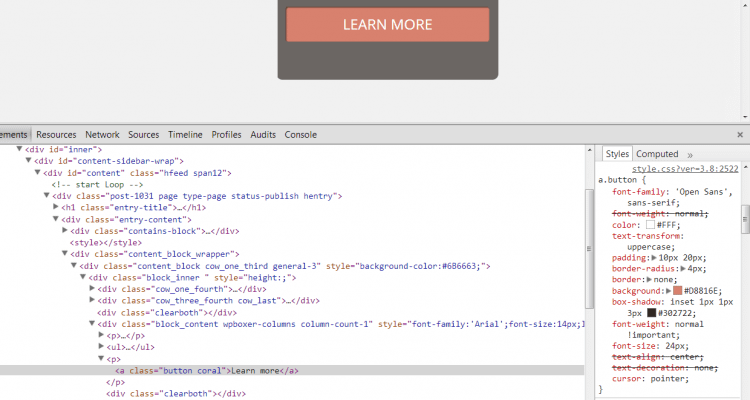Screen dimensions: 750x400
Task: Switch to the Resources tab
Action: point(56,134)
